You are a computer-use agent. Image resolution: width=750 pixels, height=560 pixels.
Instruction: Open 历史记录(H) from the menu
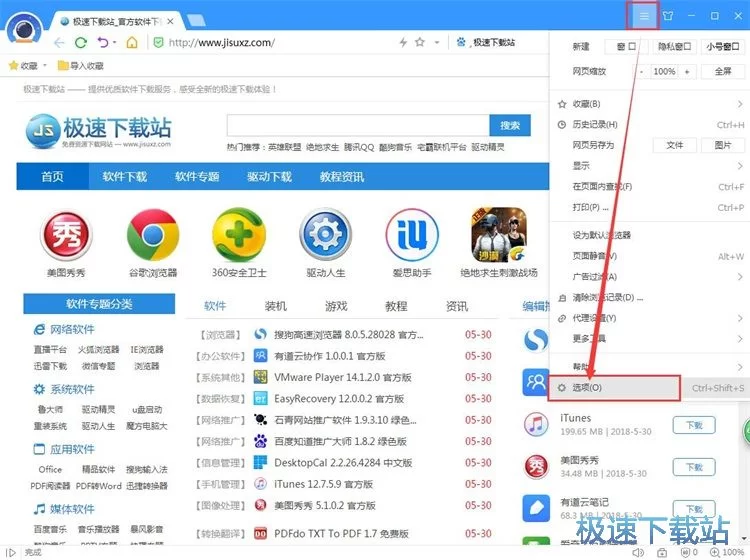(595, 125)
